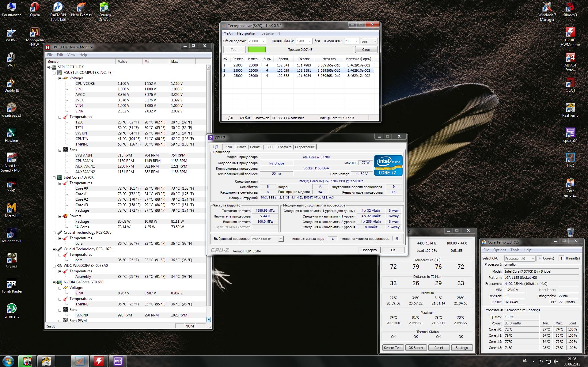Viewport: 588px width, 367px height.
Task: Select the CPUFANIN row in HWMonitor
Action: click(x=126, y=161)
